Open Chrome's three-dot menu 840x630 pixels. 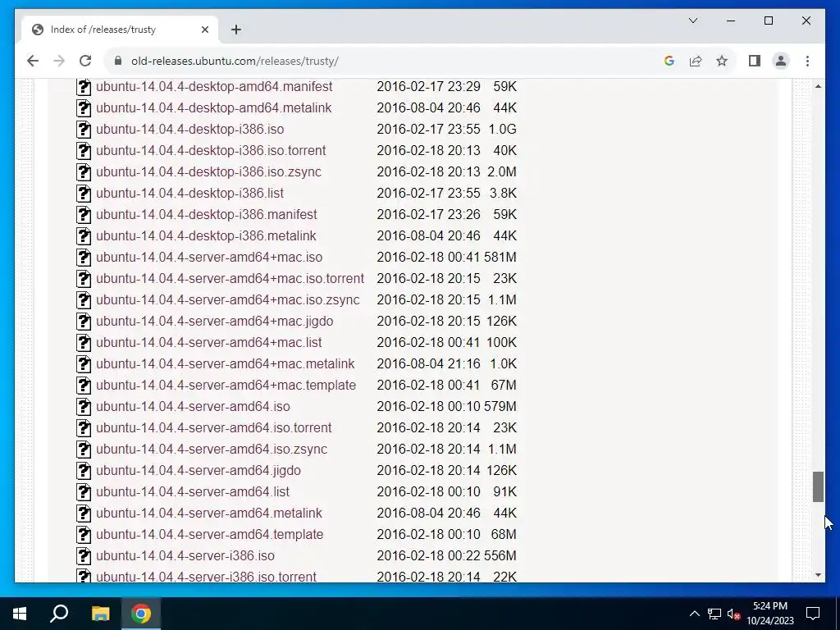(807, 61)
